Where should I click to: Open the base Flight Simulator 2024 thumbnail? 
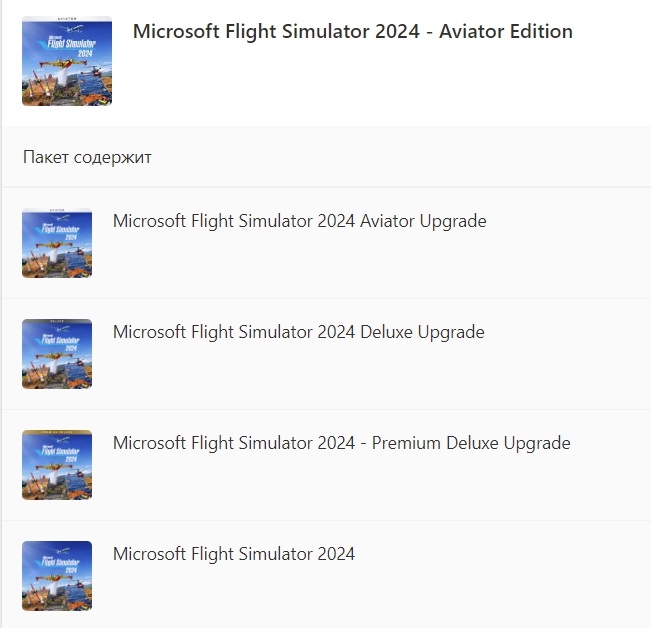[x=56, y=576]
